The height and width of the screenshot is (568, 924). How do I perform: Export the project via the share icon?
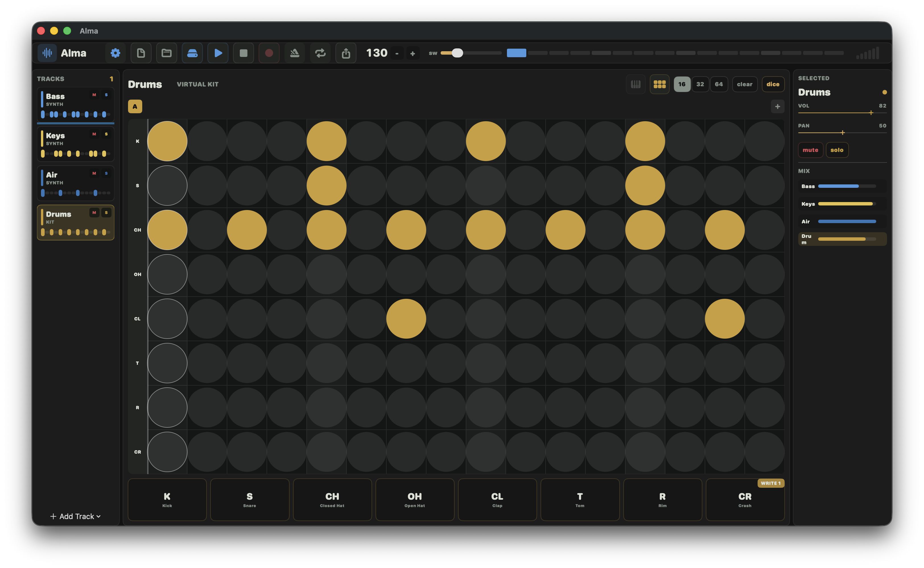(346, 53)
